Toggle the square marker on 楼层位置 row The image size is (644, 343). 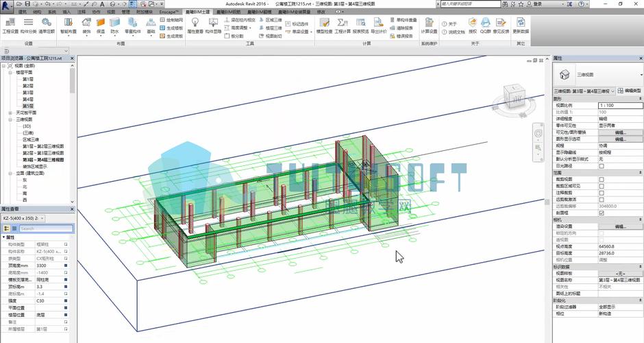point(65,315)
